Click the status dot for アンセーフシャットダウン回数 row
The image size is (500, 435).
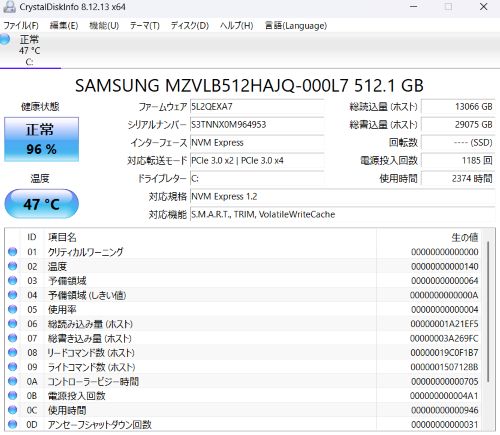pos(12,424)
